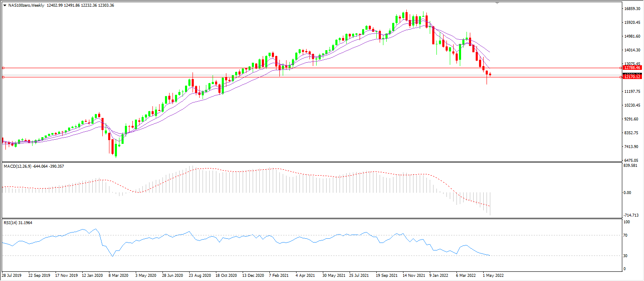This screenshot has width=644, height=281.
Task: Click the 7413.90 price on the scale
Action: tap(630, 147)
